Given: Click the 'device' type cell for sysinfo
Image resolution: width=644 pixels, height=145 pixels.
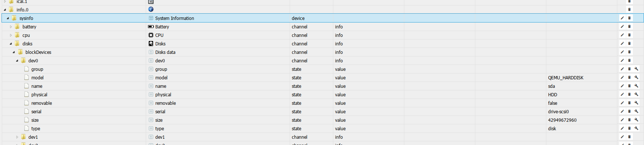Looking at the screenshot, I should (x=298, y=18).
